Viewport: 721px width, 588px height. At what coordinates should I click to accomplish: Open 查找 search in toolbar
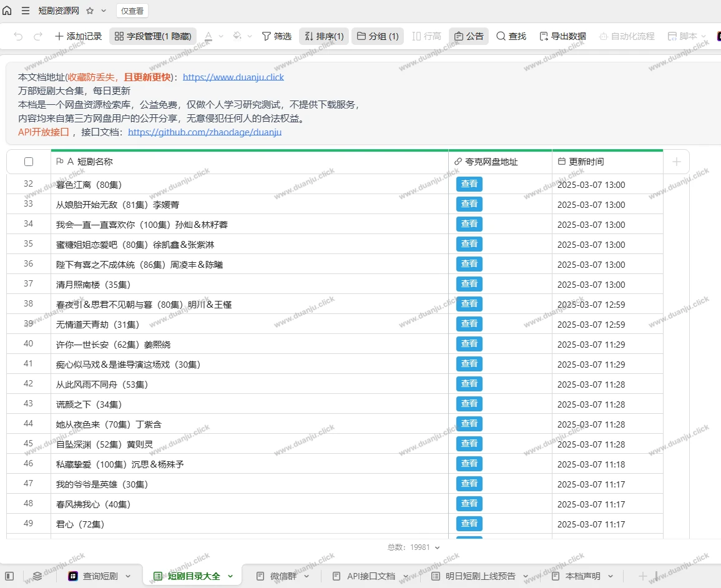(511, 36)
